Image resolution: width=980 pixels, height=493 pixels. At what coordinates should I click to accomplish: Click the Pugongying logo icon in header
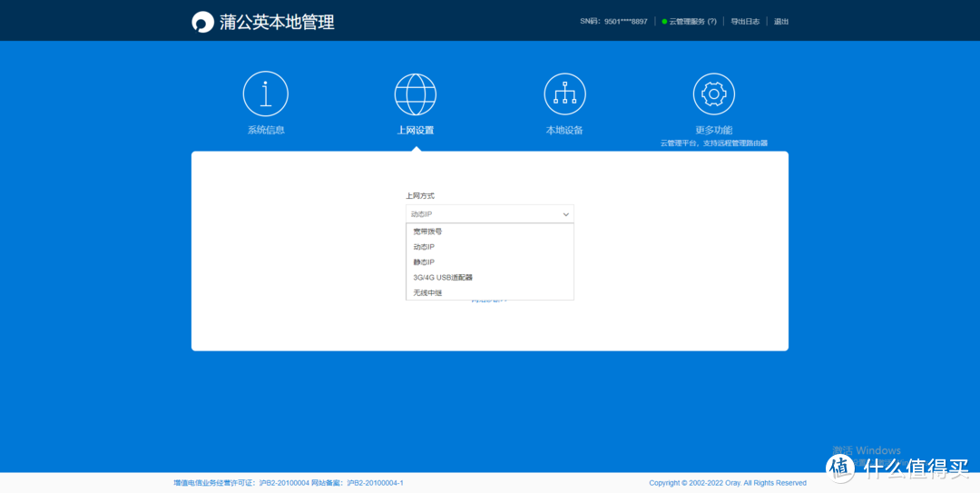click(202, 21)
